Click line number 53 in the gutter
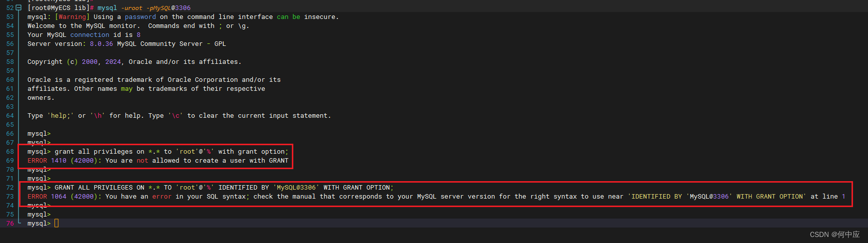Viewport: 868px width, 243px height. 10,17
